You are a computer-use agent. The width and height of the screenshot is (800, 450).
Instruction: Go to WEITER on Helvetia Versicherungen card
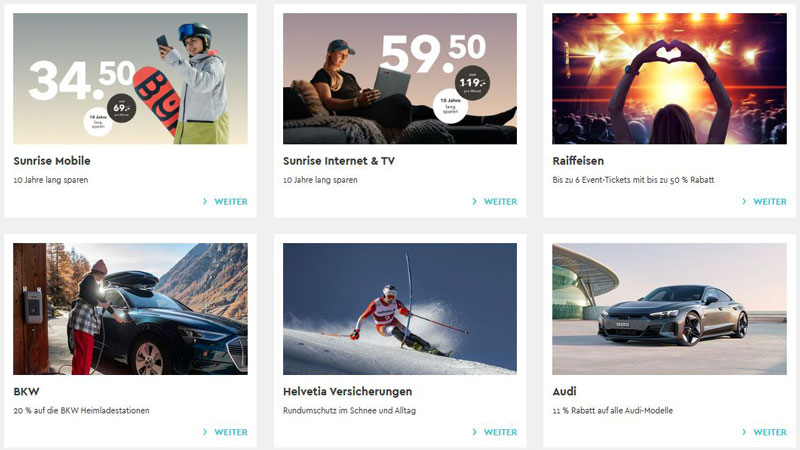click(x=500, y=432)
